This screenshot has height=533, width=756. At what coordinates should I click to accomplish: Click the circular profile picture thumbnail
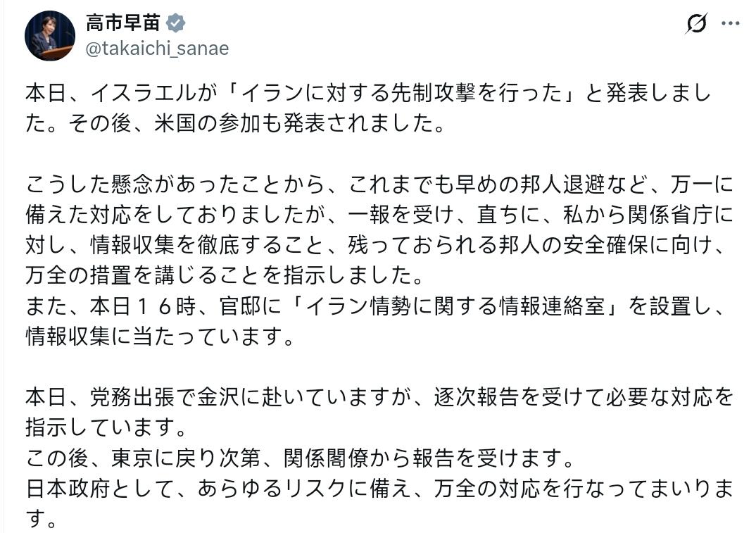[x=49, y=35]
